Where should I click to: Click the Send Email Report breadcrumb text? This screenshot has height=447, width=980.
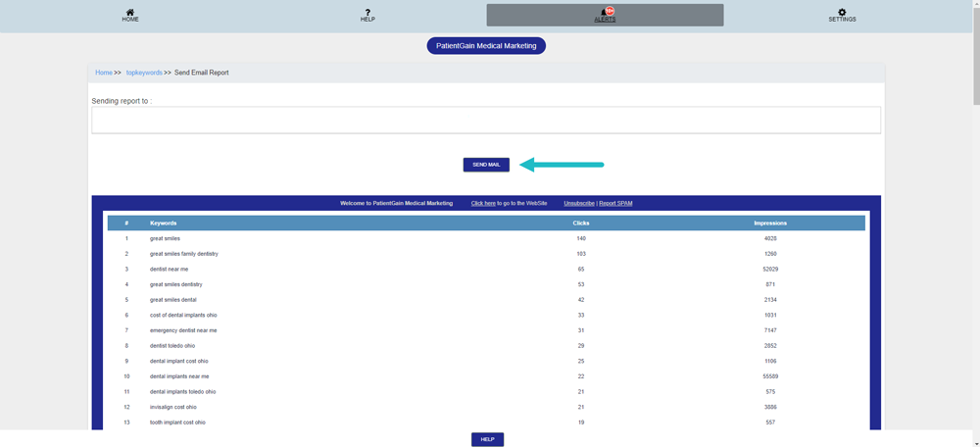pyautogui.click(x=201, y=73)
